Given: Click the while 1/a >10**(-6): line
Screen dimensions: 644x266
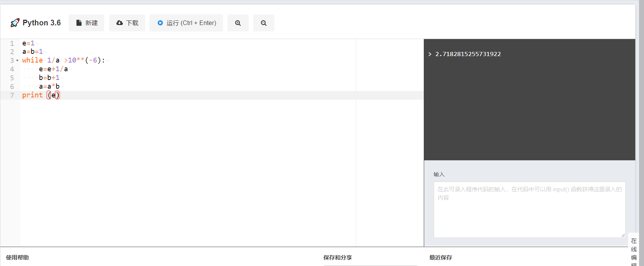Looking at the screenshot, I should pos(64,60).
